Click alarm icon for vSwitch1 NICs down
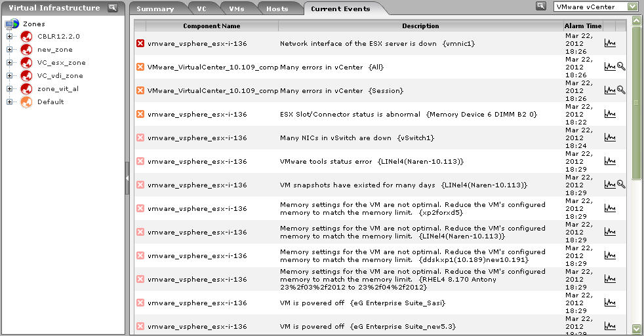Image resolution: width=644 pixels, height=336 pixels. [140, 138]
